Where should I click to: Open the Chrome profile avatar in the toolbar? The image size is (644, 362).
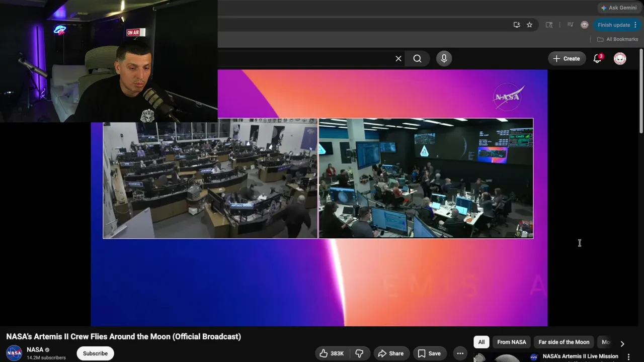[584, 25]
